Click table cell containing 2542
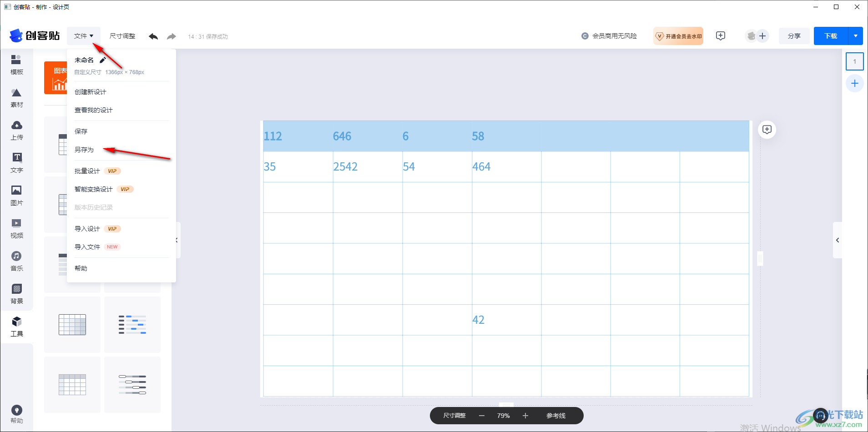868x432 pixels. click(x=368, y=167)
